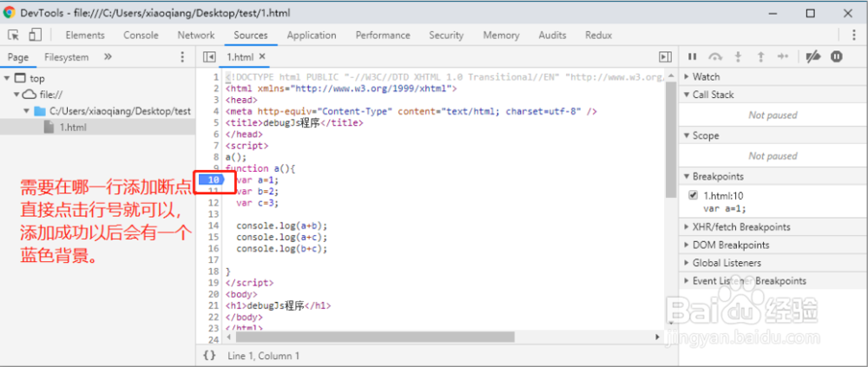The width and height of the screenshot is (868, 367).
Task: Select the Page navigator tab
Action: point(18,57)
